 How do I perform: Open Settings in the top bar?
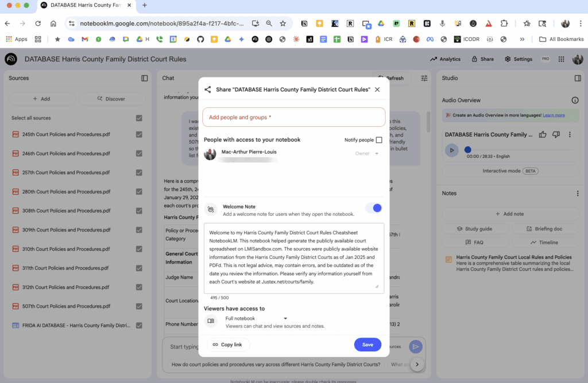[x=519, y=59]
